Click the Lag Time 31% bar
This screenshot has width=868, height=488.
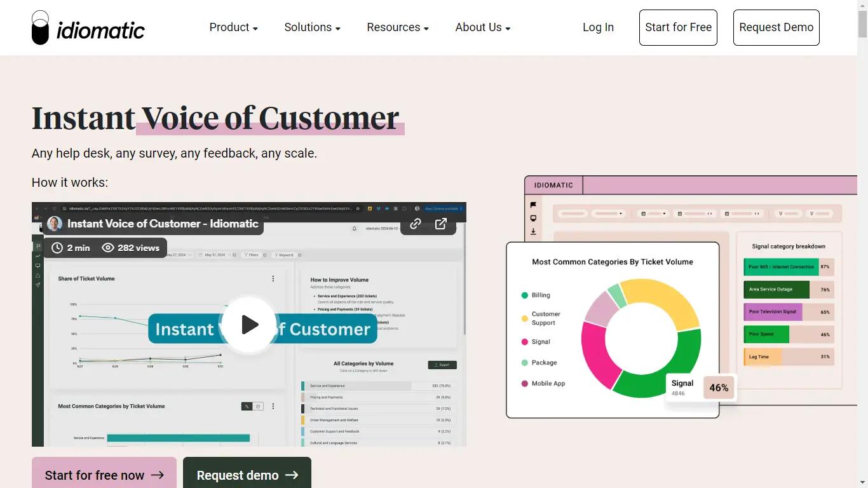pos(789,356)
